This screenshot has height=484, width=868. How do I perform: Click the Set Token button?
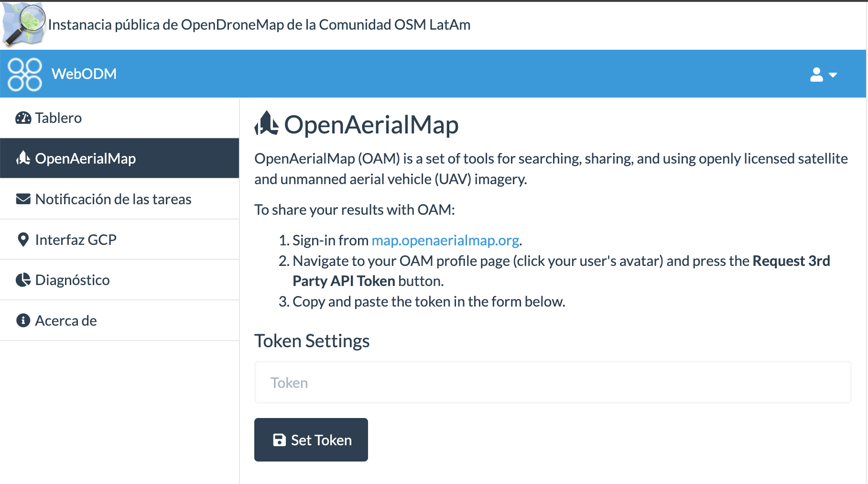311,440
